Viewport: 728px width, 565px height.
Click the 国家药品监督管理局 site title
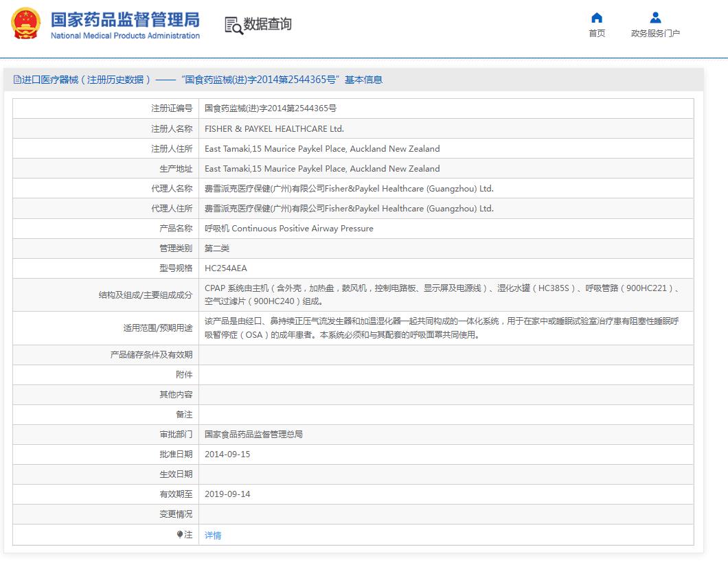click(x=125, y=19)
